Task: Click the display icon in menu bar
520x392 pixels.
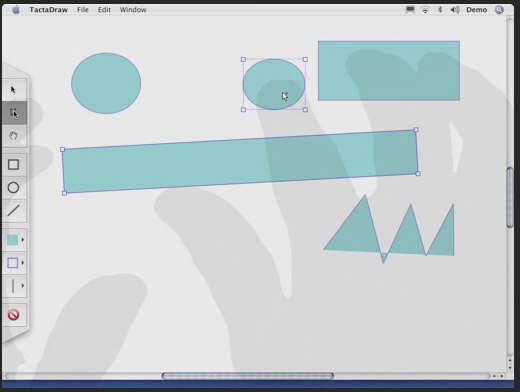Action: (x=410, y=10)
